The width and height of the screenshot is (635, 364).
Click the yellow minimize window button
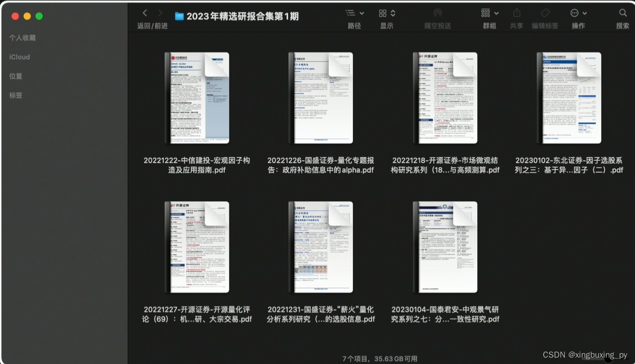pyautogui.click(x=27, y=16)
